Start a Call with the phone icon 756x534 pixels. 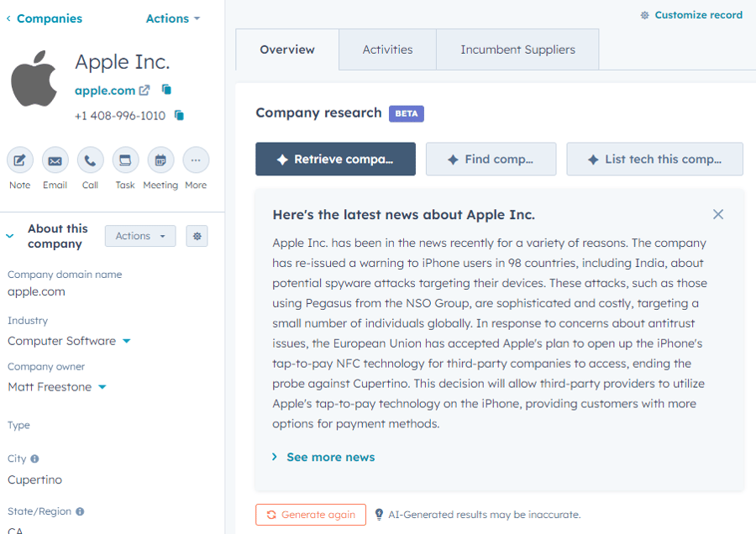pyautogui.click(x=90, y=160)
